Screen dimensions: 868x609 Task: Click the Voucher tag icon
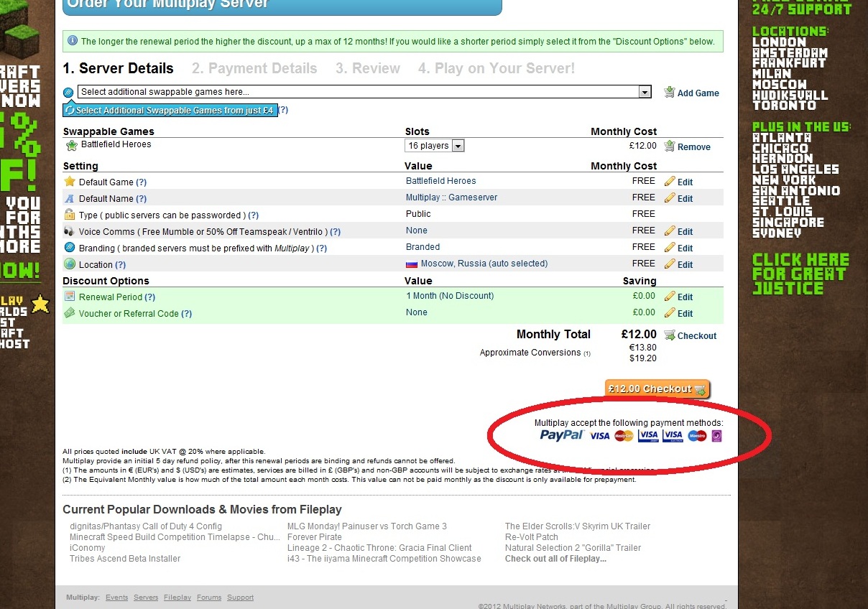tap(70, 312)
